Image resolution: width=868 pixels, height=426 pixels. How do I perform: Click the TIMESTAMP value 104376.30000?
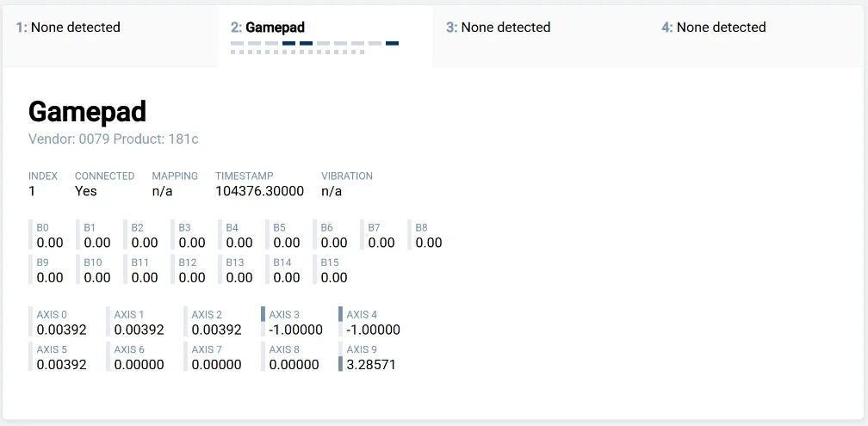click(260, 191)
